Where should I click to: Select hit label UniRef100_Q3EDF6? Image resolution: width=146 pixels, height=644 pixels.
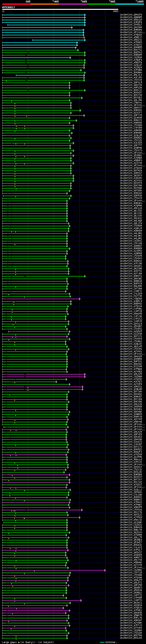pos(131,22)
